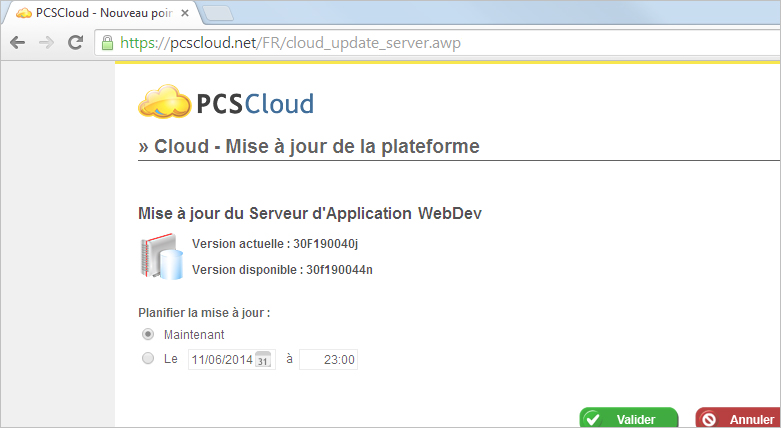Click the browser forward arrow
This screenshot has width=781, height=428.
coord(47,43)
